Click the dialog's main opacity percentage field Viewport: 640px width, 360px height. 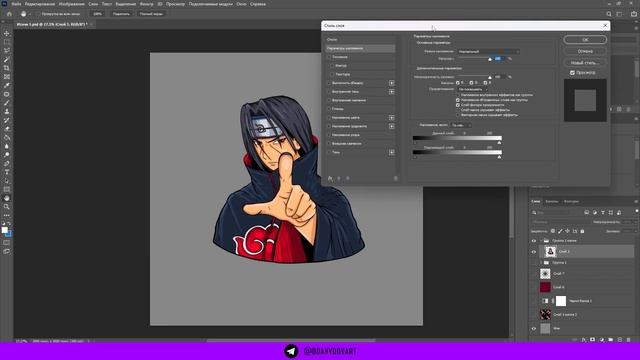pyautogui.click(x=499, y=59)
